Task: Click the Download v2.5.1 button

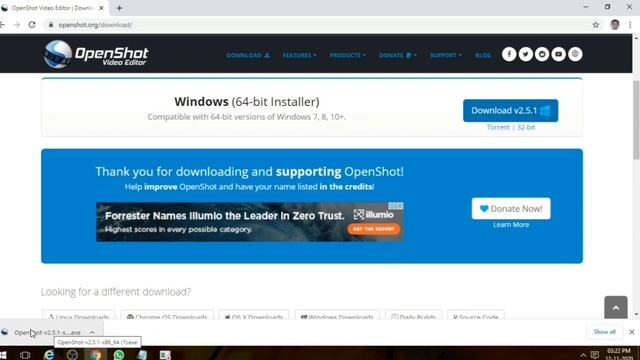Action: click(510, 111)
